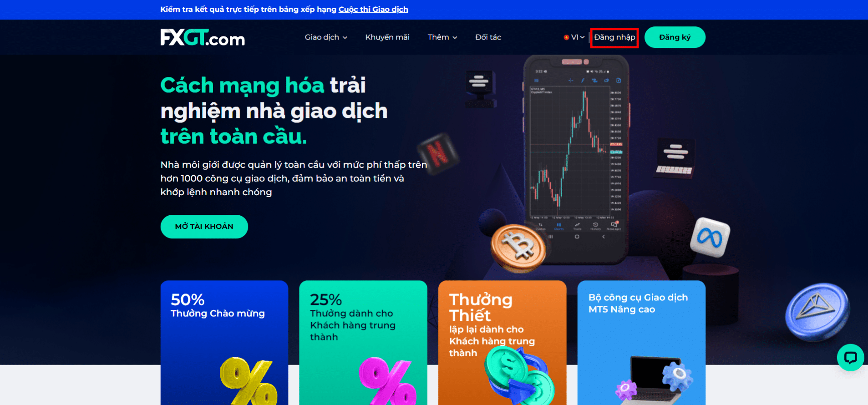Click the blue Tron coin graphic
This screenshot has width=868, height=405.
[817, 312]
